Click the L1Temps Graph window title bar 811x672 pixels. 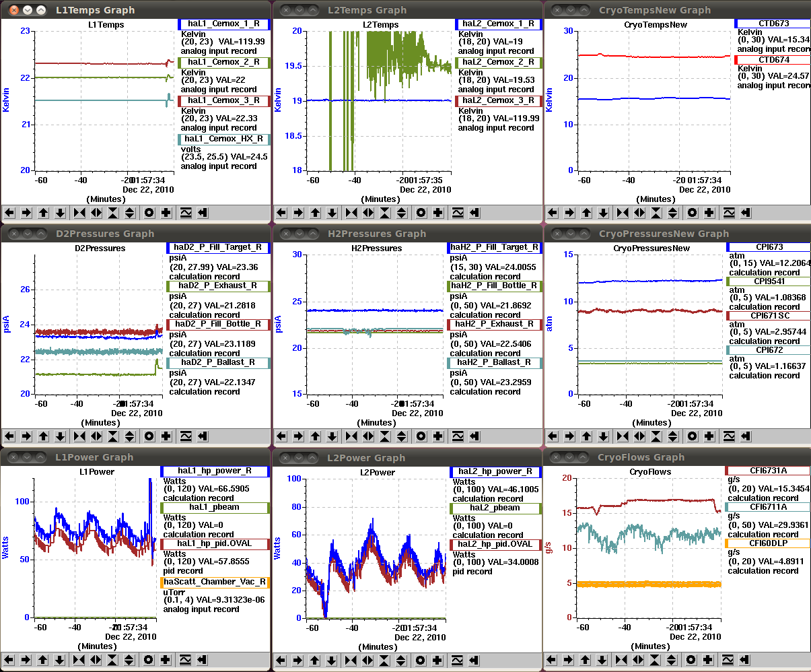[x=135, y=10]
